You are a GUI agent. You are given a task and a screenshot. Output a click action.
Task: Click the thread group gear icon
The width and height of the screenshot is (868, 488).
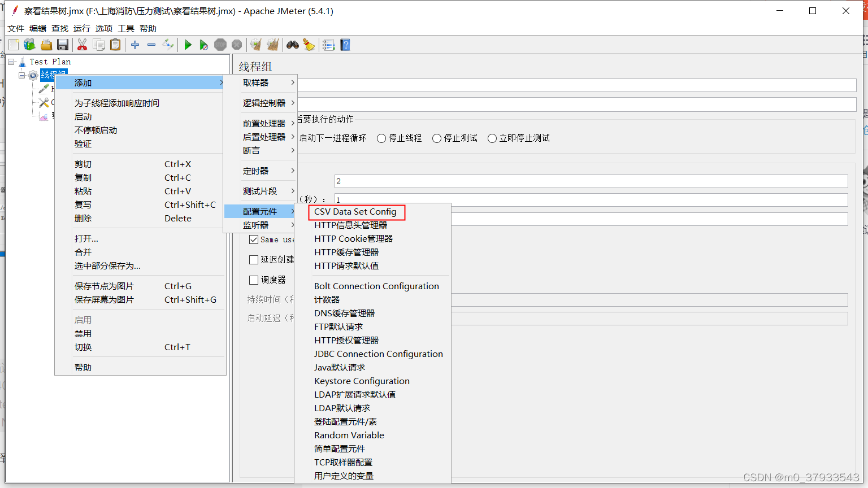point(33,75)
